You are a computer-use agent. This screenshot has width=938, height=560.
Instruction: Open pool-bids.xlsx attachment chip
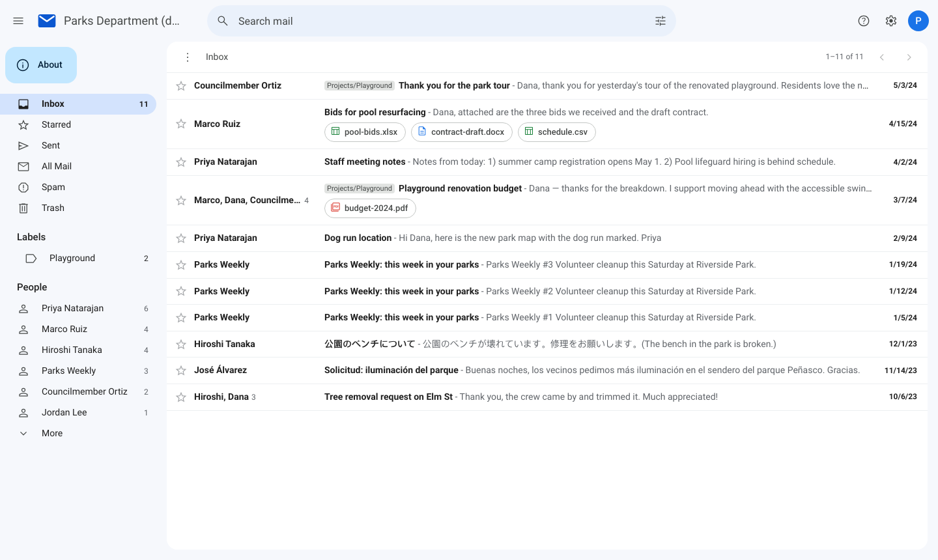(365, 132)
